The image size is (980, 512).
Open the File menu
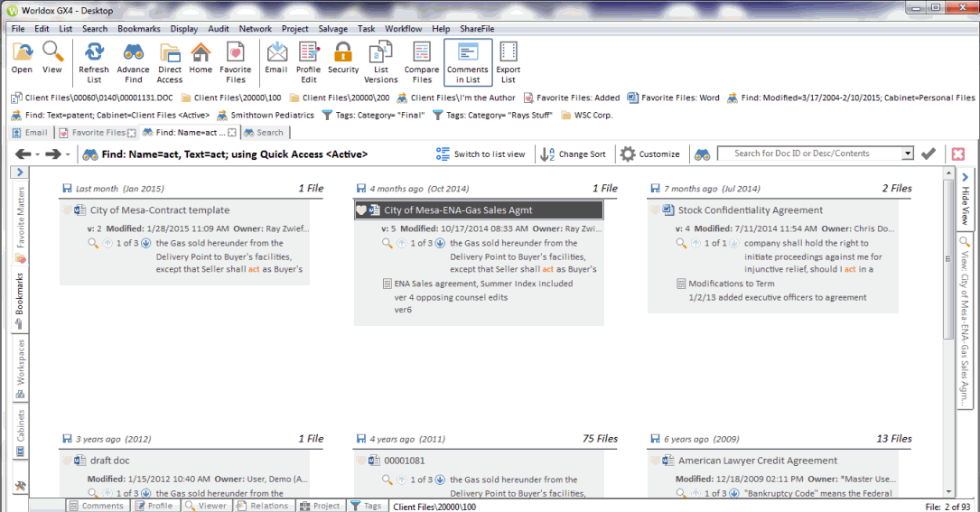(18, 29)
